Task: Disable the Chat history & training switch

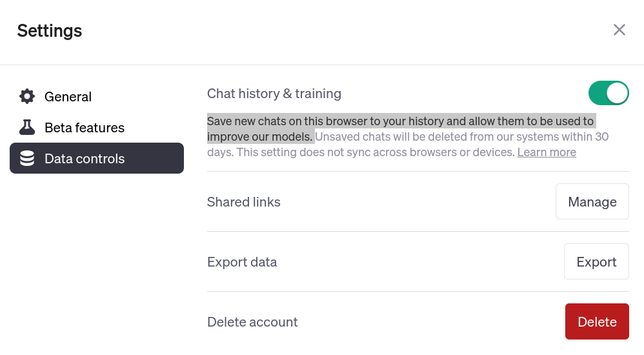Action: coord(609,94)
